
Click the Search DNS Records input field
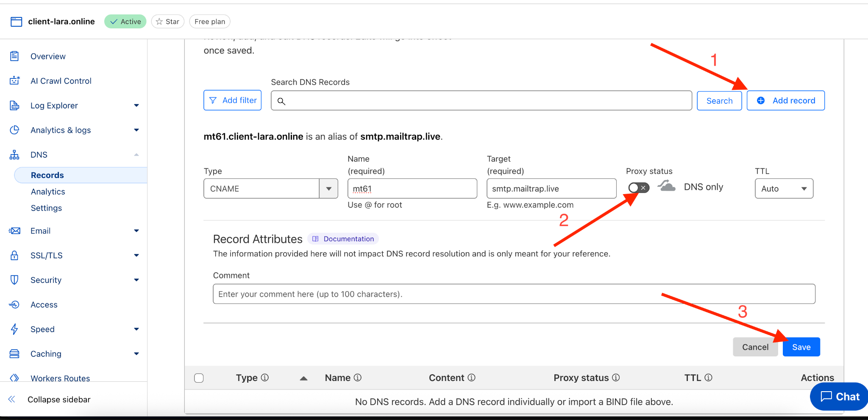click(x=481, y=101)
